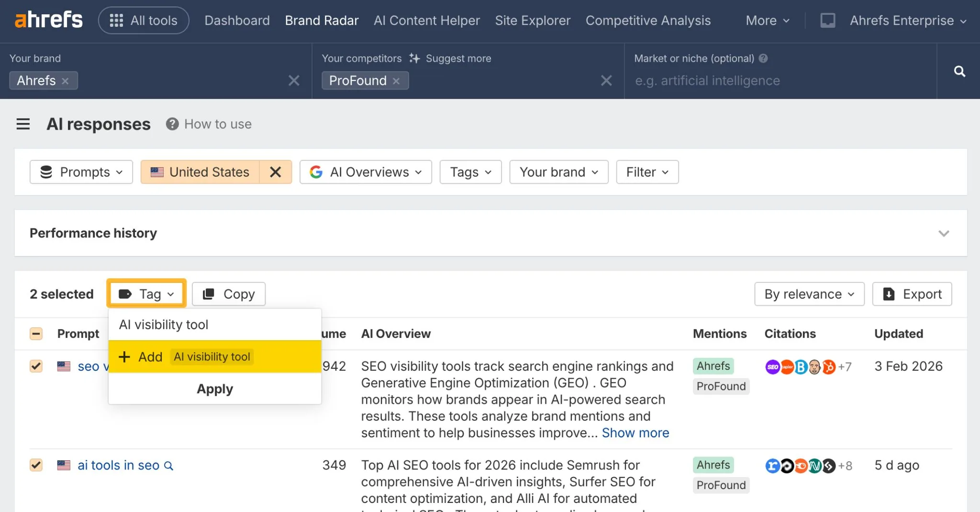Image resolution: width=980 pixels, height=512 pixels.
Task: Click the search magnifier icon in header
Action: [x=959, y=71]
